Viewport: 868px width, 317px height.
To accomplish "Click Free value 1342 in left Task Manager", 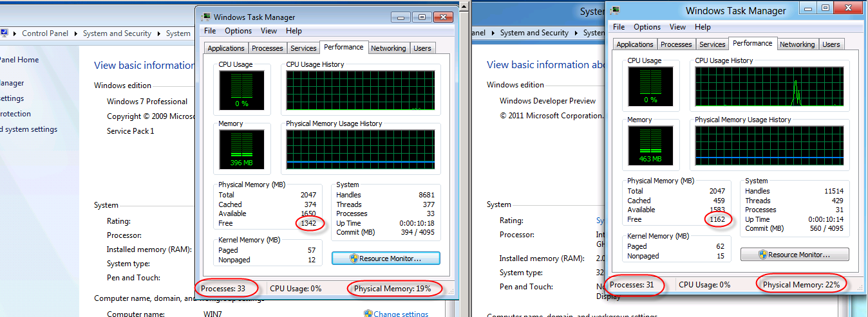I will click(x=309, y=223).
